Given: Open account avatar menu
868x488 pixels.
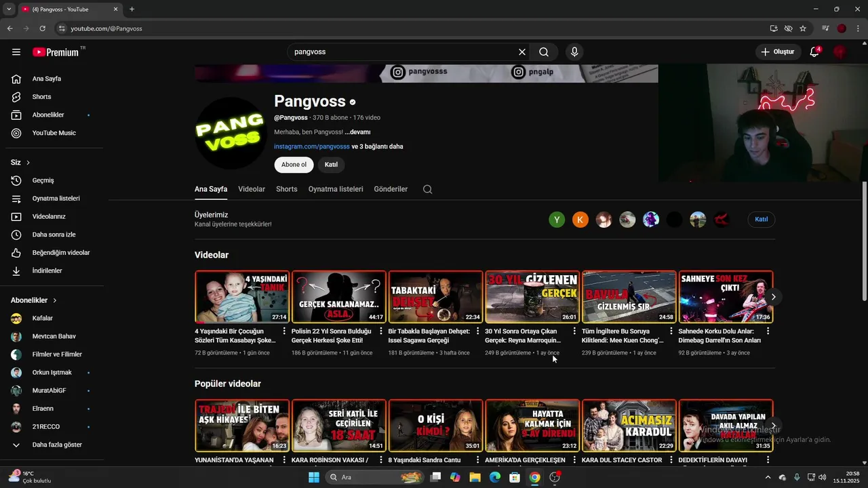Looking at the screenshot, I should point(840,52).
